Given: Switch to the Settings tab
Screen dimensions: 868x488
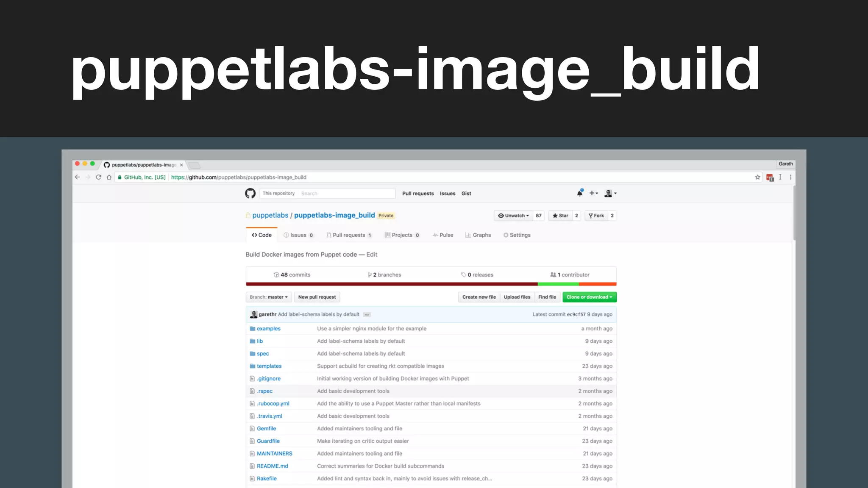Looking at the screenshot, I should click(517, 235).
